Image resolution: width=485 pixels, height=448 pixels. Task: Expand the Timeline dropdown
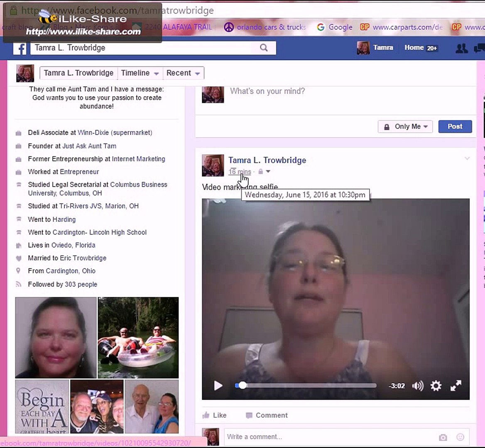140,73
